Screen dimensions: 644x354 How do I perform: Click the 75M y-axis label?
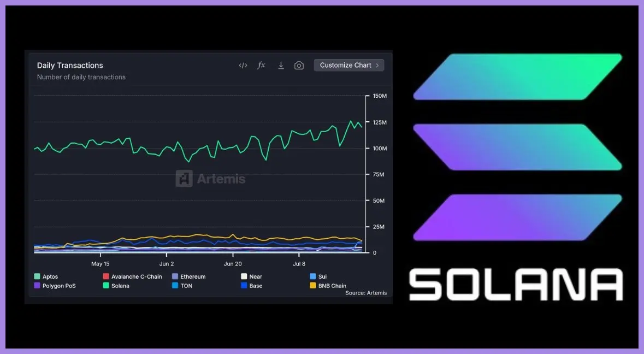[x=379, y=174]
